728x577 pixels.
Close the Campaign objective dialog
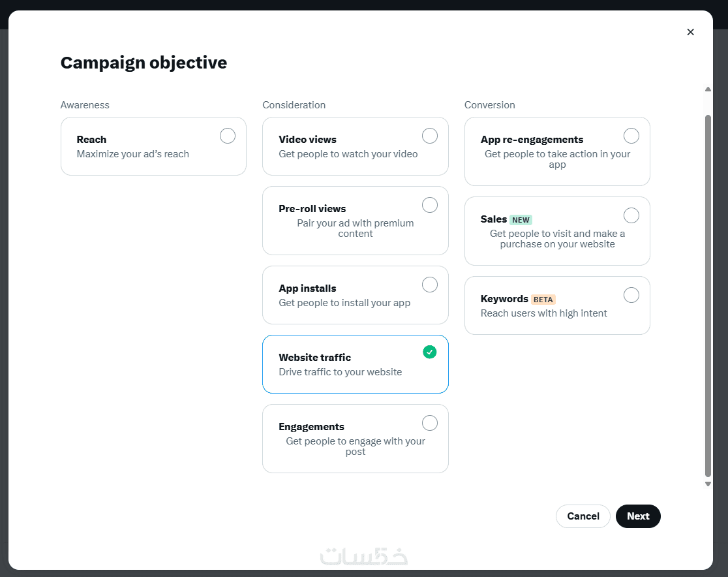[x=690, y=32]
